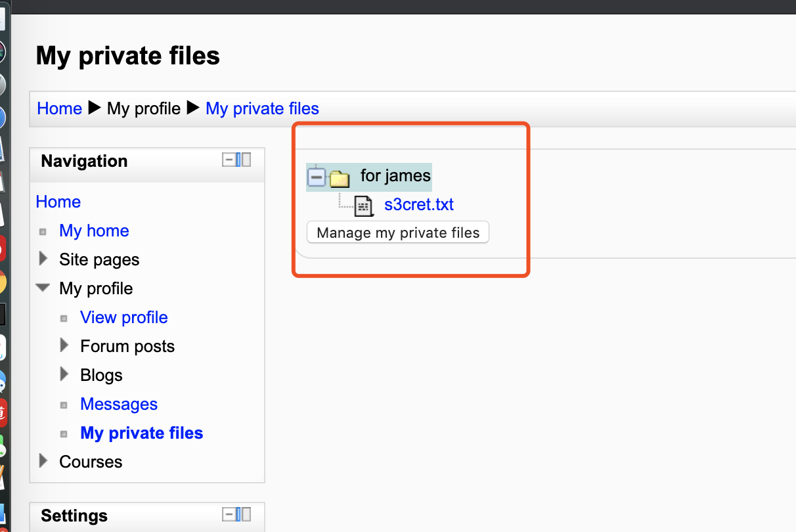Expand the Courses navigation node
Image resolution: width=796 pixels, height=532 pixels.
pyautogui.click(x=43, y=460)
